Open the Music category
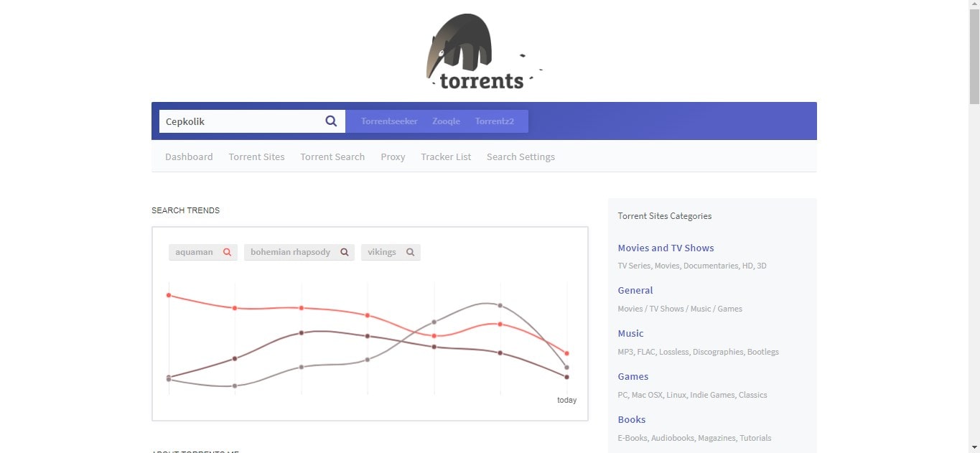 point(630,333)
